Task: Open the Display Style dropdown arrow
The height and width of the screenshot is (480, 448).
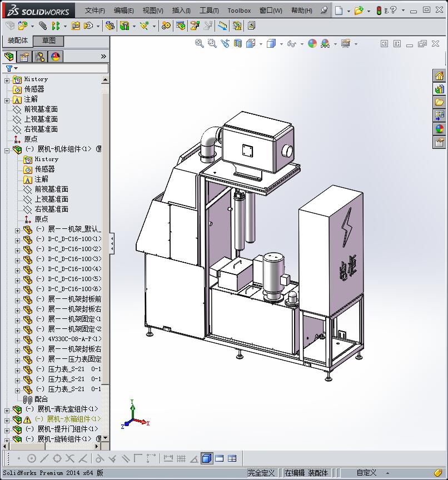Action: tap(281, 44)
